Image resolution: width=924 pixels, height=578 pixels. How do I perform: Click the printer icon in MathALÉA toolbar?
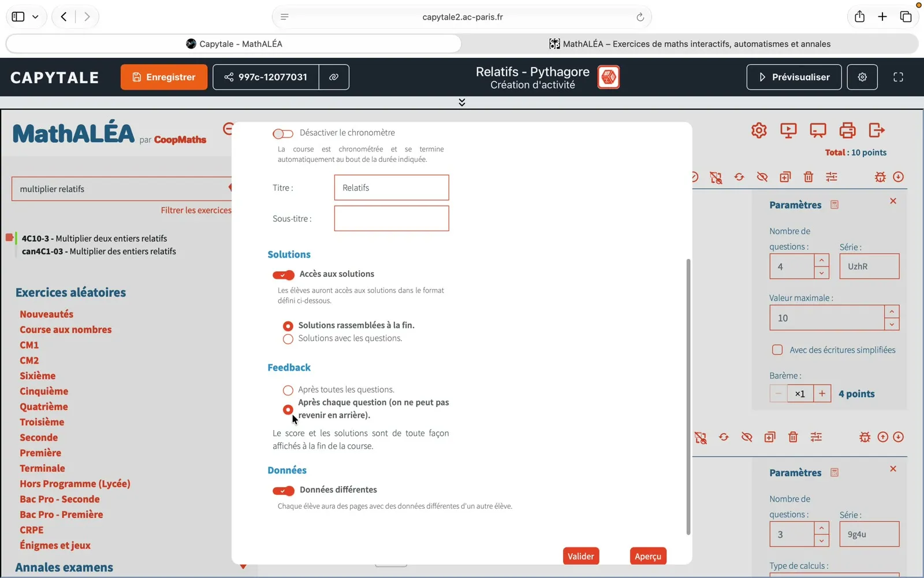click(847, 131)
